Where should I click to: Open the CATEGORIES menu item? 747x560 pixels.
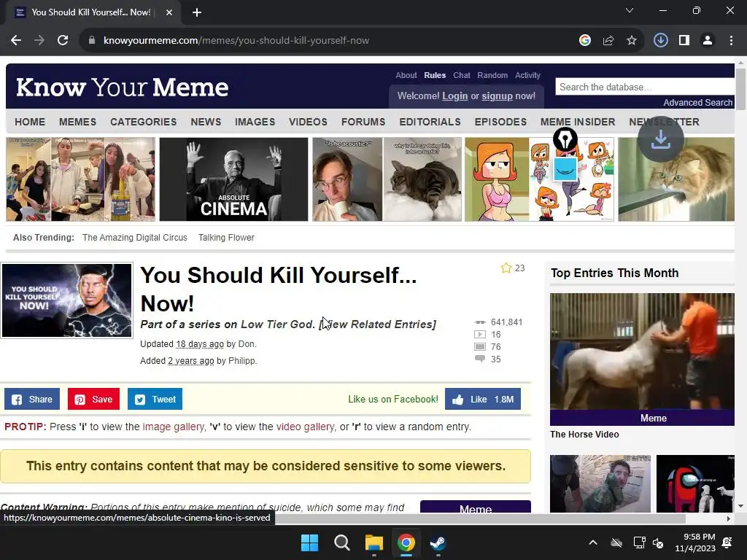144,122
